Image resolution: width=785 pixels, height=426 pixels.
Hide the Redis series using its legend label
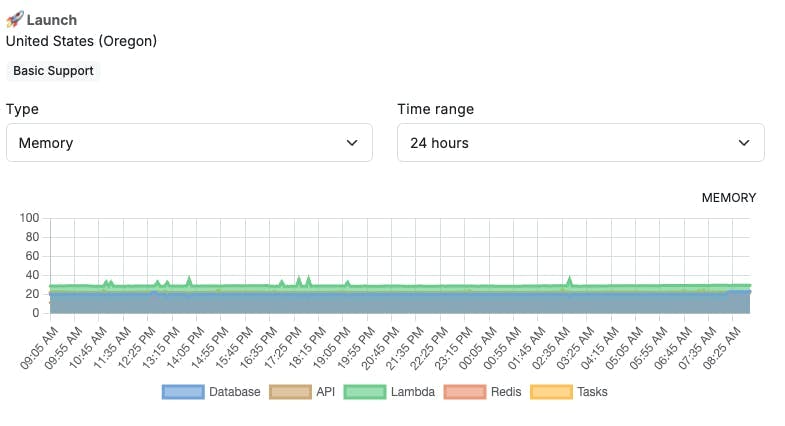506,392
